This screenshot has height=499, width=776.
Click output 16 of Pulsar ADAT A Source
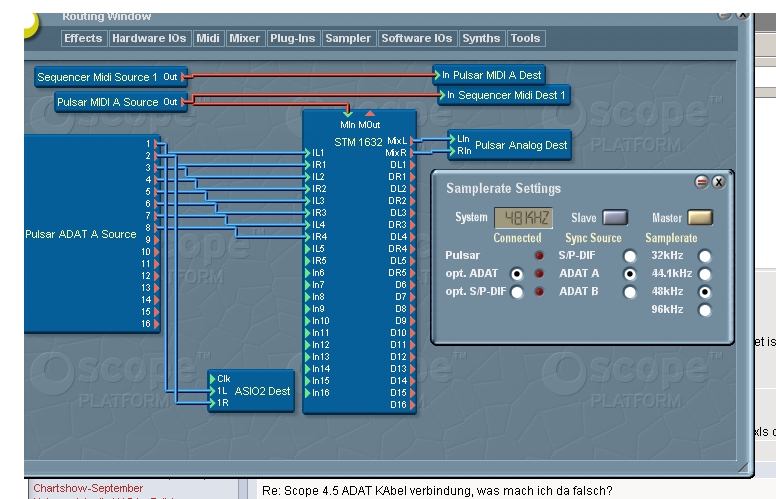point(156,324)
